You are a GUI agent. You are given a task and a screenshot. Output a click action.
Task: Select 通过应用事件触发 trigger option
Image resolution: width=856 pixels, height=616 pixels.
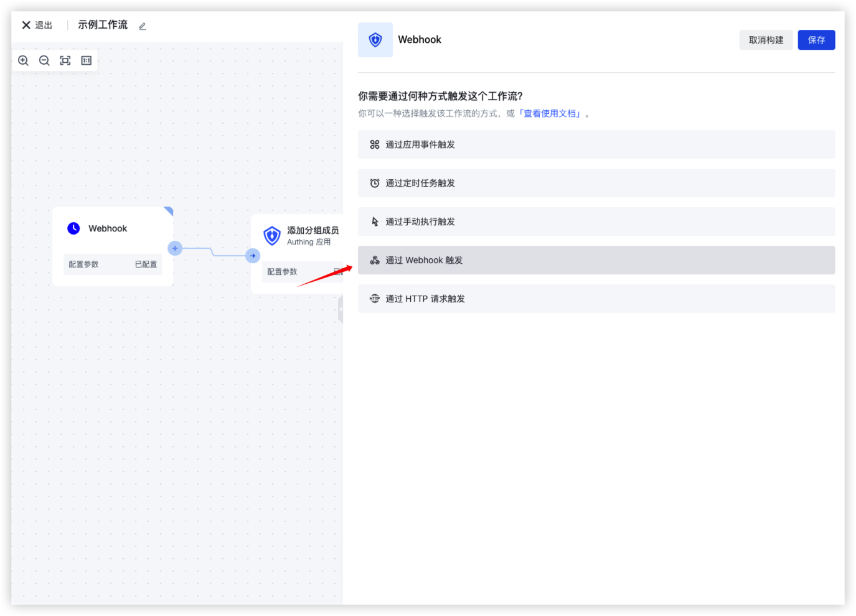[x=596, y=144]
